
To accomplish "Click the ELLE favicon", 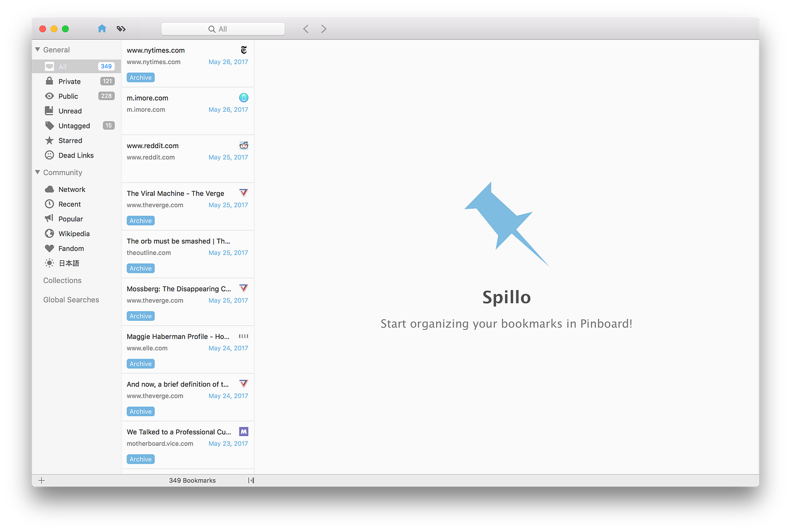I will (x=244, y=336).
